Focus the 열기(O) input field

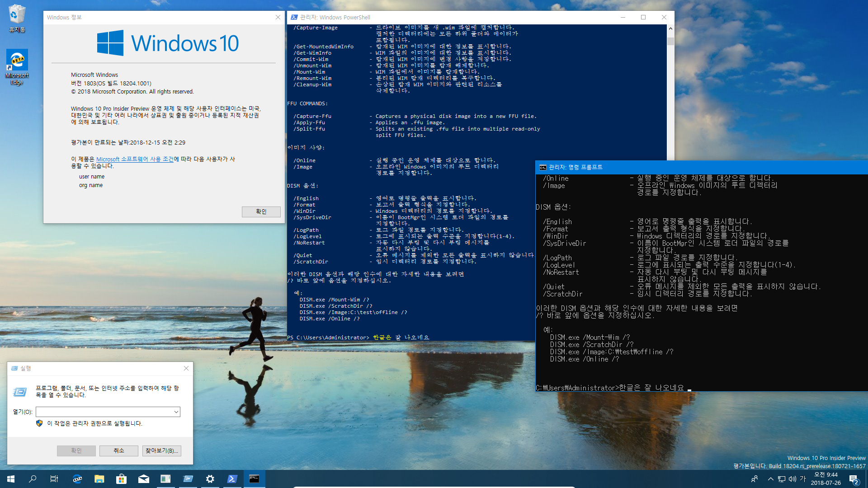point(104,412)
